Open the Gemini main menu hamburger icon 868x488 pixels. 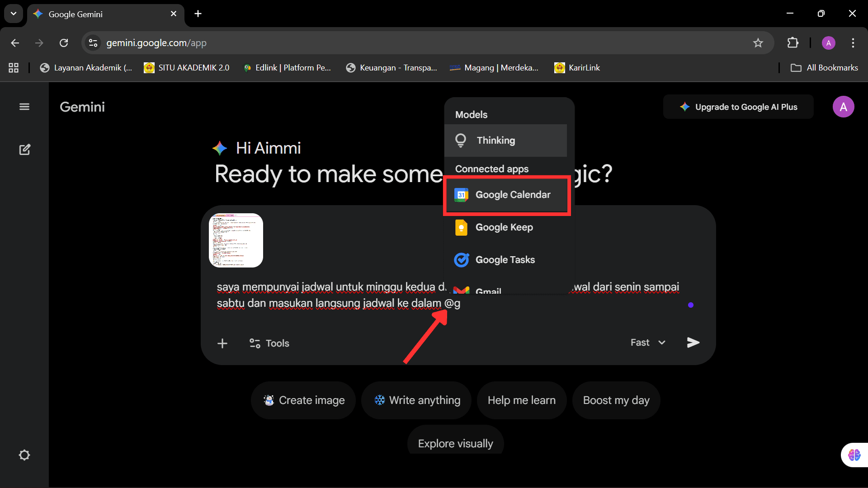pos(24,107)
